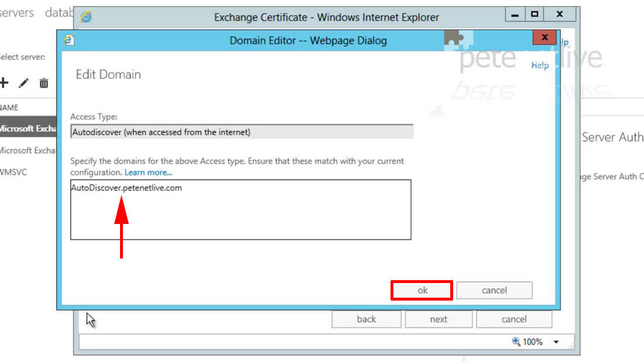644x362 pixels.
Task: Close the Domain Editor dialog window
Action: click(x=544, y=37)
